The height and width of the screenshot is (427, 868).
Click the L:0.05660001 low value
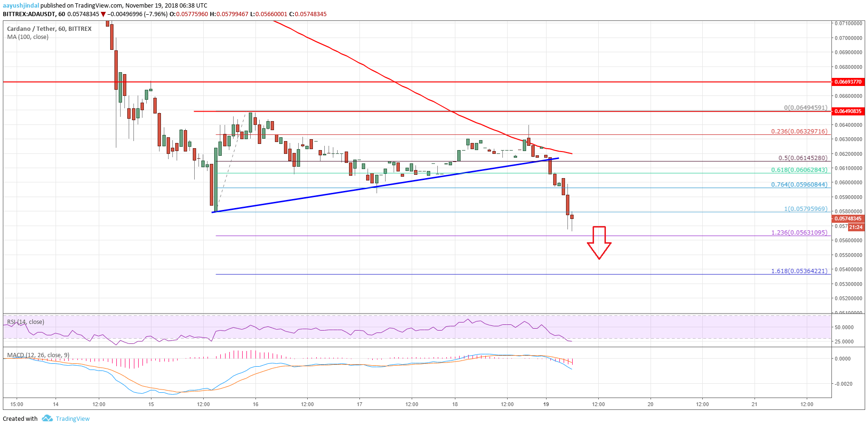tap(268, 14)
